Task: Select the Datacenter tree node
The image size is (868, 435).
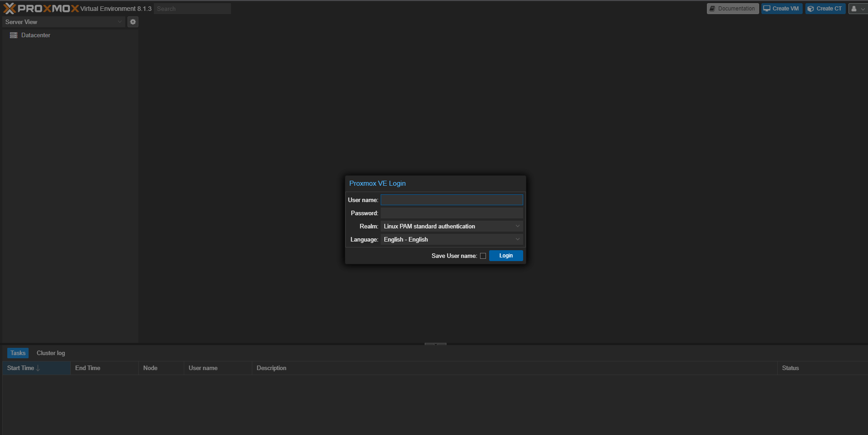Action: point(36,35)
